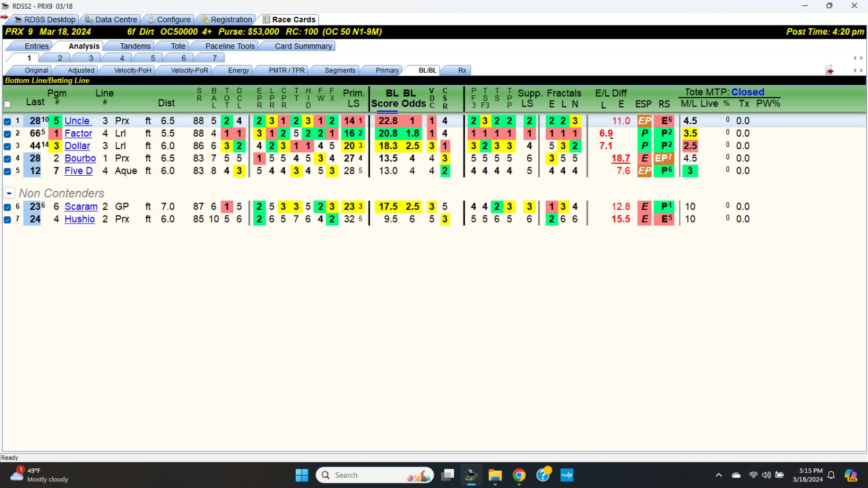The width and height of the screenshot is (868, 488).
Task: Open the RDSS Desktop tab
Action: point(44,19)
